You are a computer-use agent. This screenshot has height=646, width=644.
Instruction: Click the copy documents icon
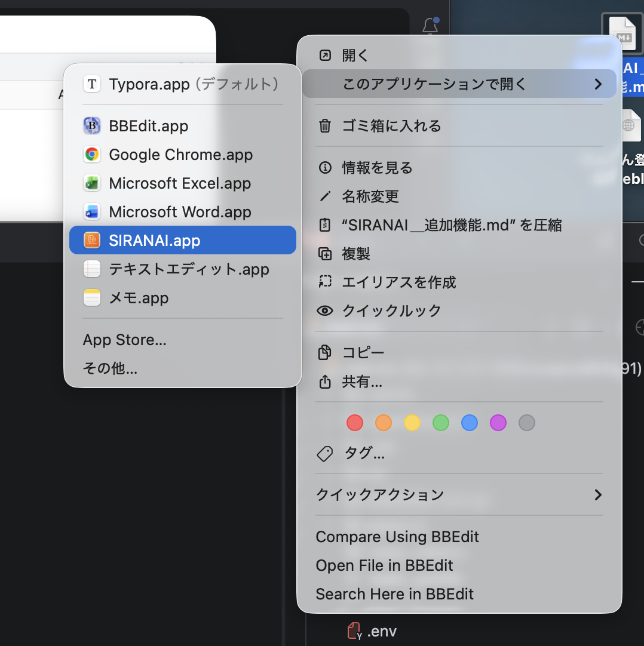pyautogui.click(x=325, y=352)
